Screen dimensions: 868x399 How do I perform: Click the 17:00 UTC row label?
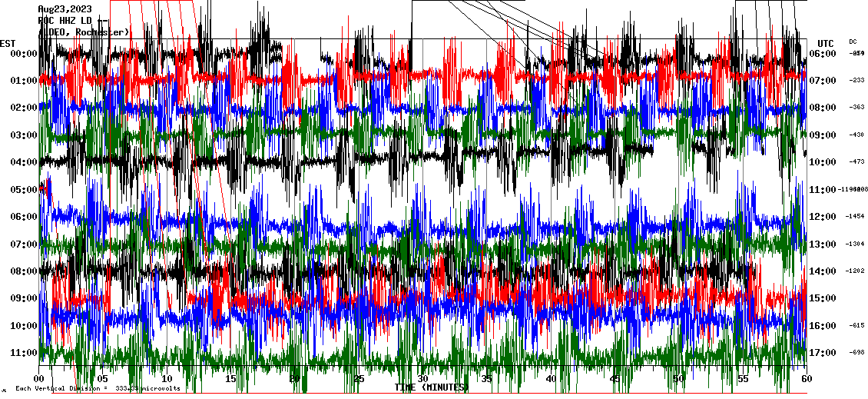(x=824, y=353)
